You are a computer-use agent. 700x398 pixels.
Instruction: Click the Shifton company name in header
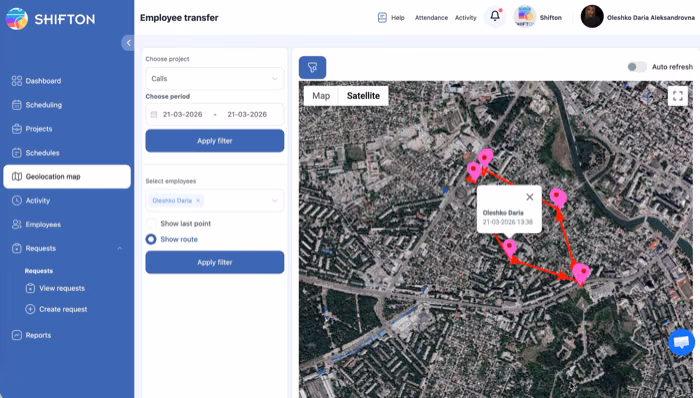[x=550, y=18]
